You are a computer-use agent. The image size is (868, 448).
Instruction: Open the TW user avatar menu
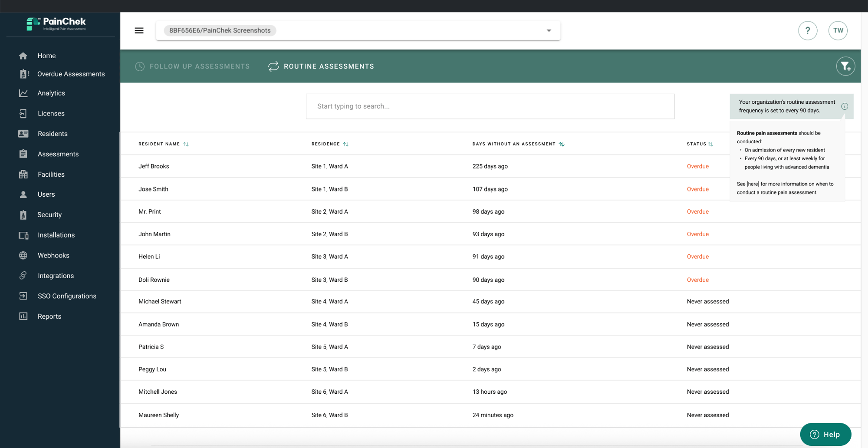[x=838, y=30]
